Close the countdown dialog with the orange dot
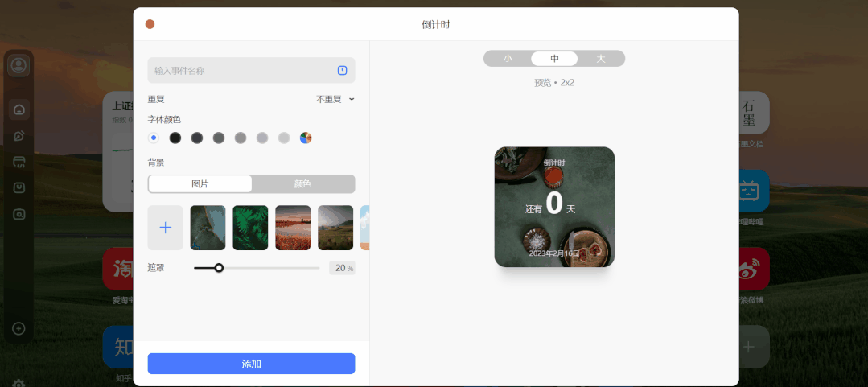The width and height of the screenshot is (868, 387). [x=150, y=24]
